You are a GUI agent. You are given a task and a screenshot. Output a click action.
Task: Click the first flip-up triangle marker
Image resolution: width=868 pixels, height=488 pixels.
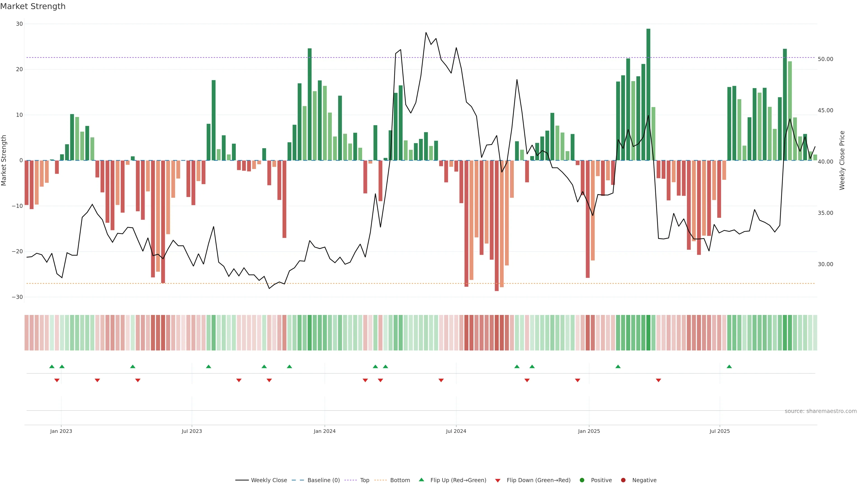tap(52, 366)
